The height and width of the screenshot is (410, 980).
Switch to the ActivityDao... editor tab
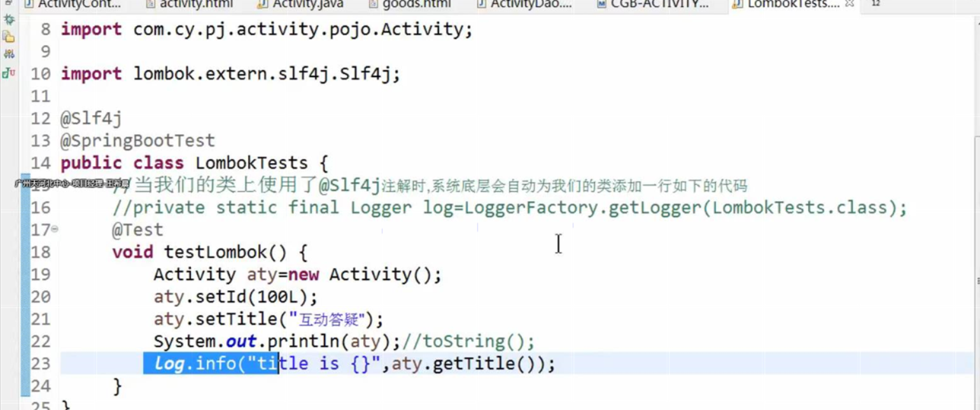(524, 4)
